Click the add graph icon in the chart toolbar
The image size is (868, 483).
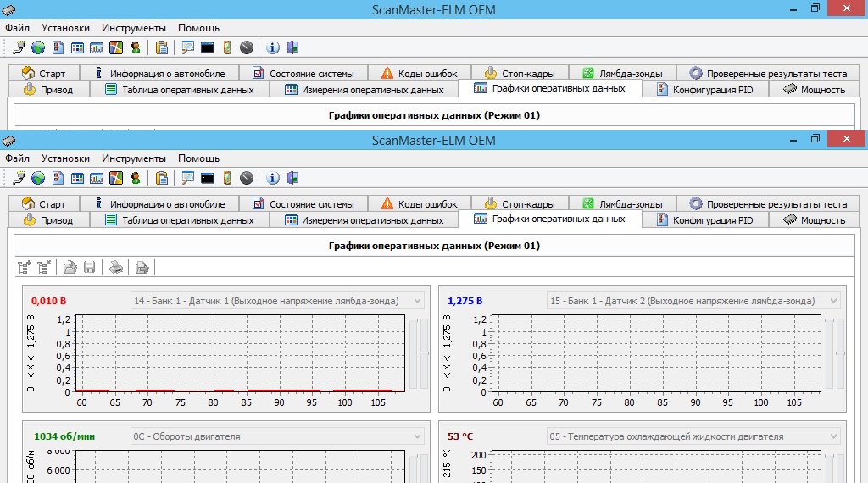[x=25, y=268]
